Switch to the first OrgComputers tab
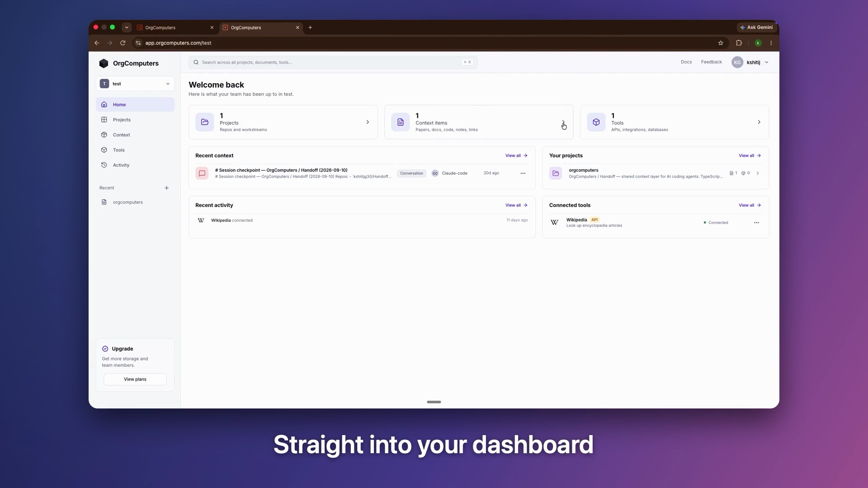868x488 pixels. (x=175, y=28)
